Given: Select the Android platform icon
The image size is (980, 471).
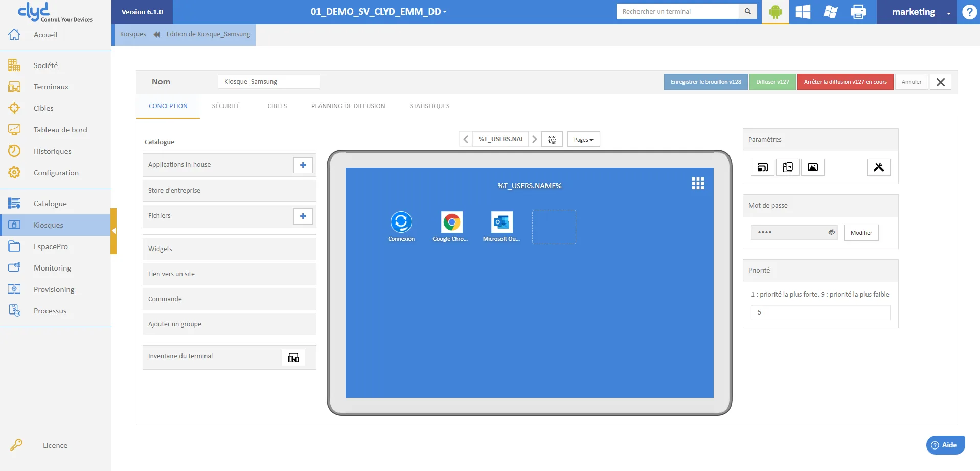Looking at the screenshot, I should [775, 12].
